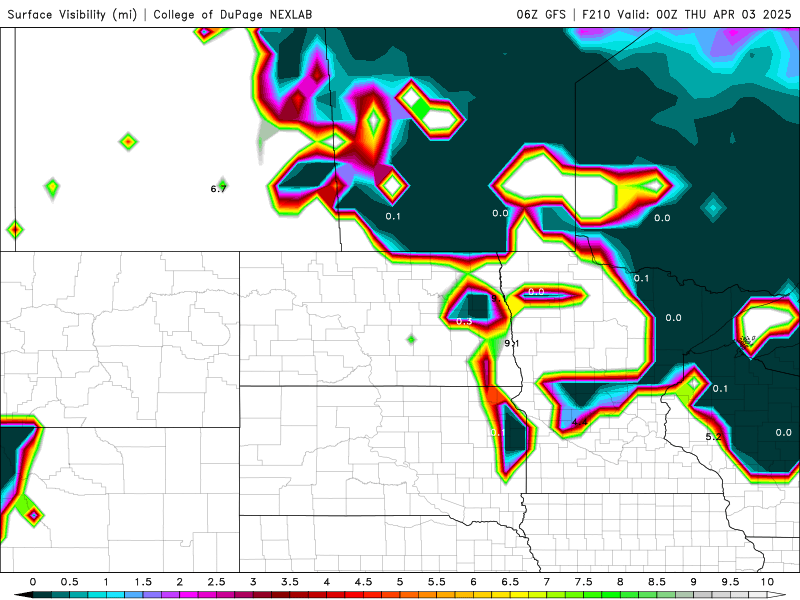This screenshot has height=600, width=800.
Task: Click the 6.7 visibility value on map
Action: pos(218,189)
